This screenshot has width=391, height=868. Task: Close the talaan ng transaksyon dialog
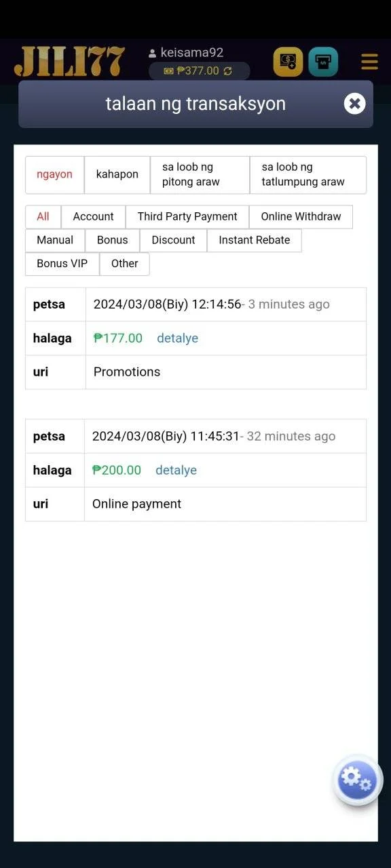coord(354,103)
